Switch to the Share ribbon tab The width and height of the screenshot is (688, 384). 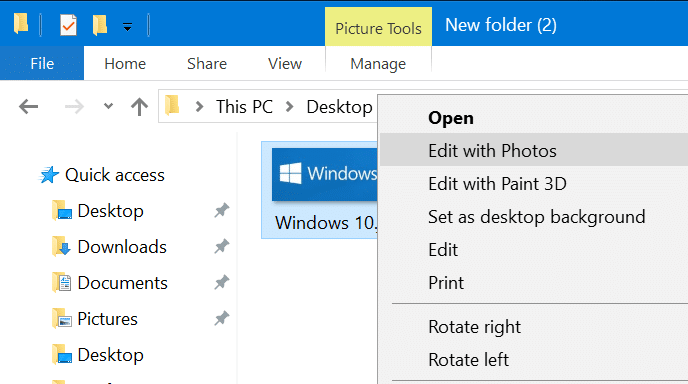(x=207, y=64)
